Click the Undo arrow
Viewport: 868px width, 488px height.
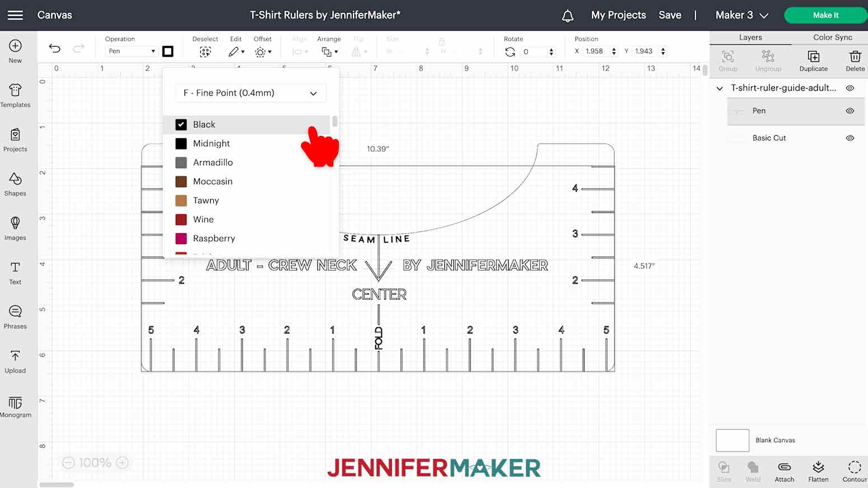[x=54, y=49]
